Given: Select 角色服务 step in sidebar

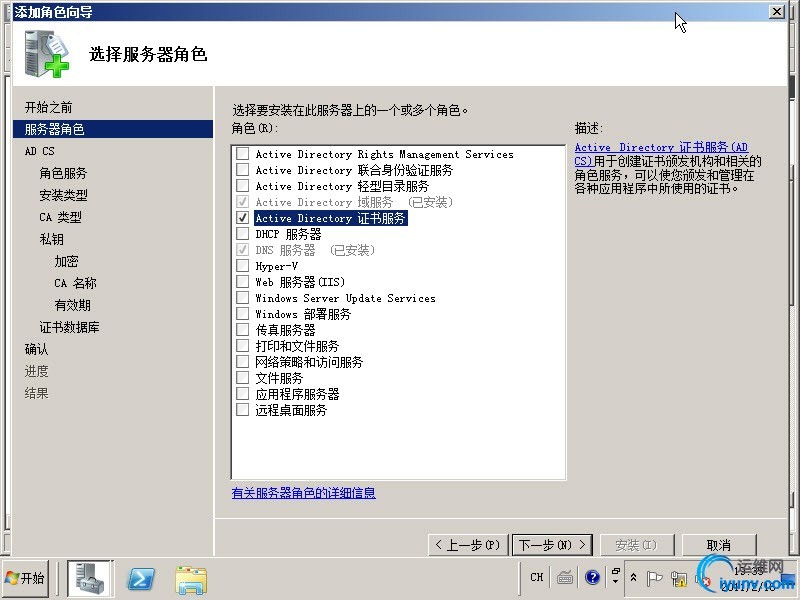Looking at the screenshot, I should pyautogui.click(x=63, y=173).
